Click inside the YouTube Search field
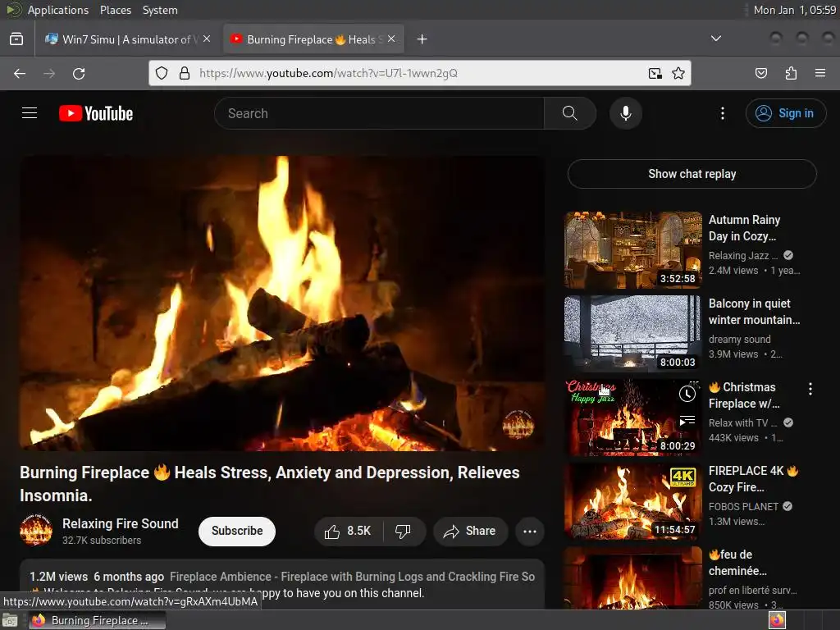840x630 pixels. click(379, 113)
